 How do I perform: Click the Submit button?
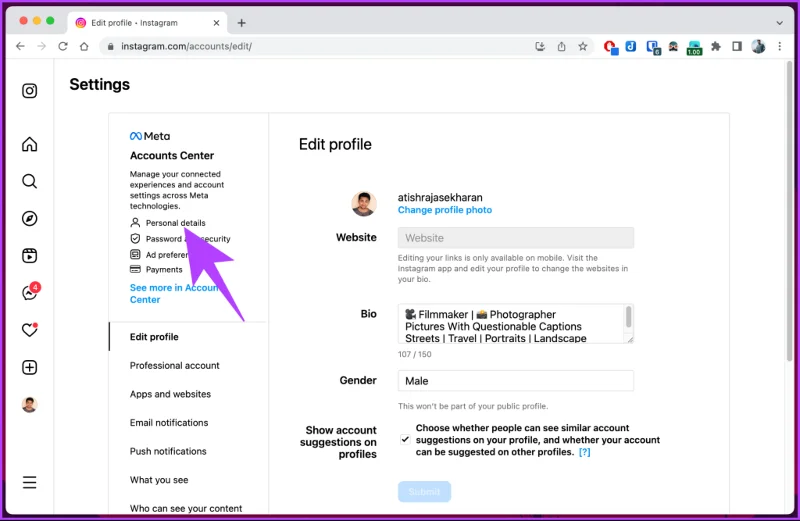coord(424,491)
